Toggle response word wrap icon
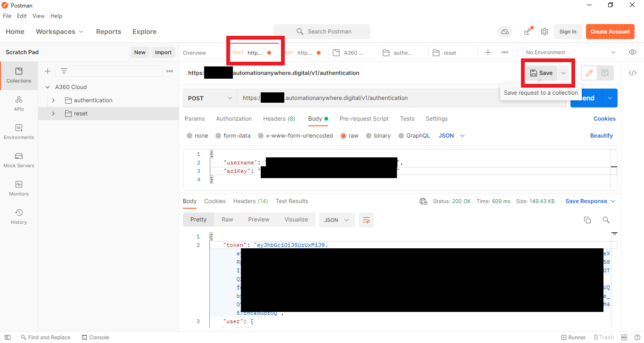 [366, 220]
